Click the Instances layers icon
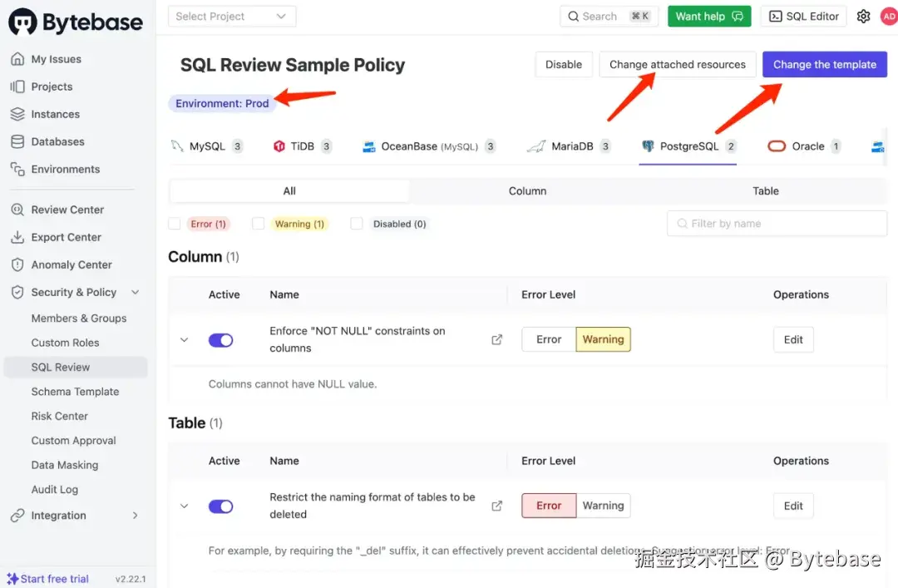Image resolution: width=898 pixels, height=588 pixels. 17,114
